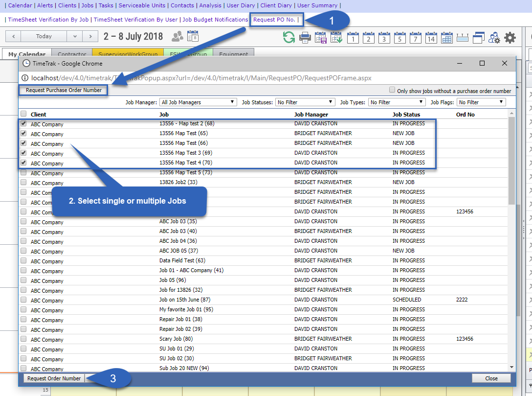Viewport: 532px width, 396px height.
Task: Click the Close button in the popup
Action: (491, 378)
